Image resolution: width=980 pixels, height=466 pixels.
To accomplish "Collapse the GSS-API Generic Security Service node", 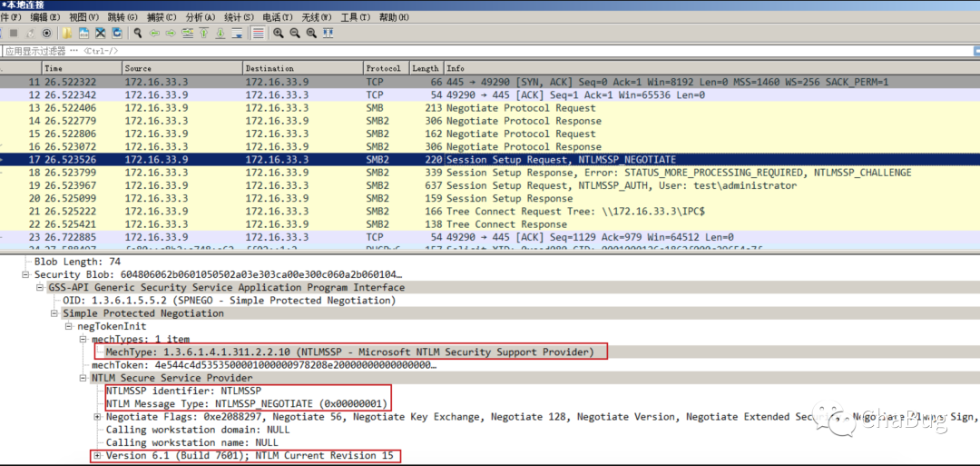I will tap(40, 288).
